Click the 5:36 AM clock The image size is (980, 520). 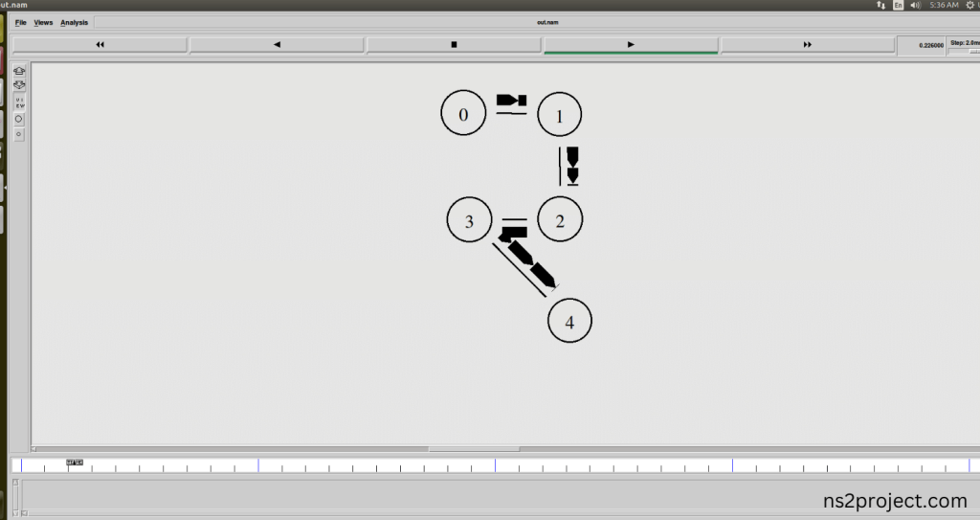click(944, 5)
